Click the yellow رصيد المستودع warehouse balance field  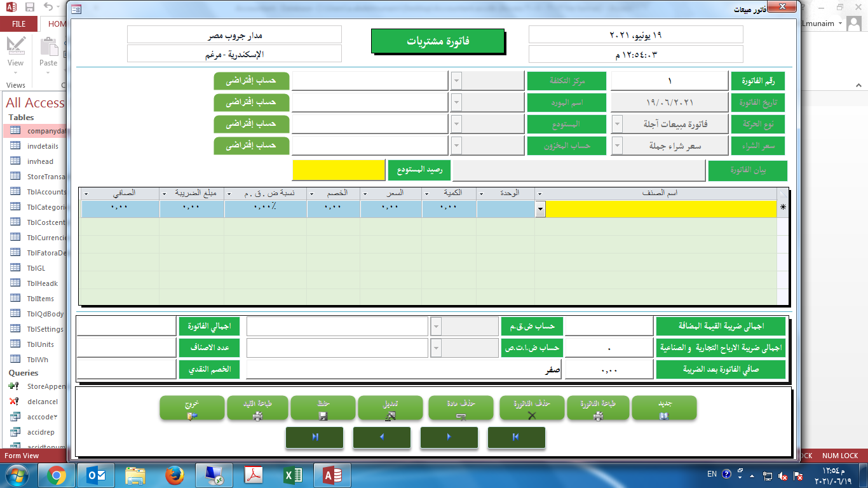click(x=339, y=170)
